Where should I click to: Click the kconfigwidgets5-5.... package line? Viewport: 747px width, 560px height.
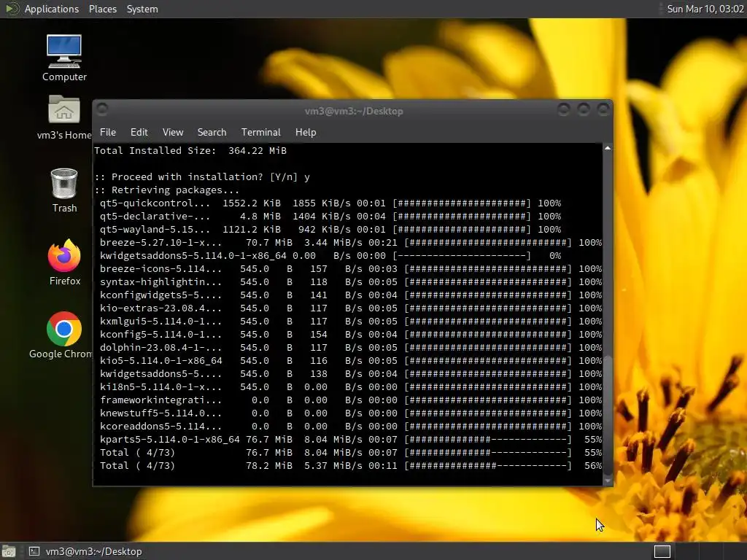[351, 295]
